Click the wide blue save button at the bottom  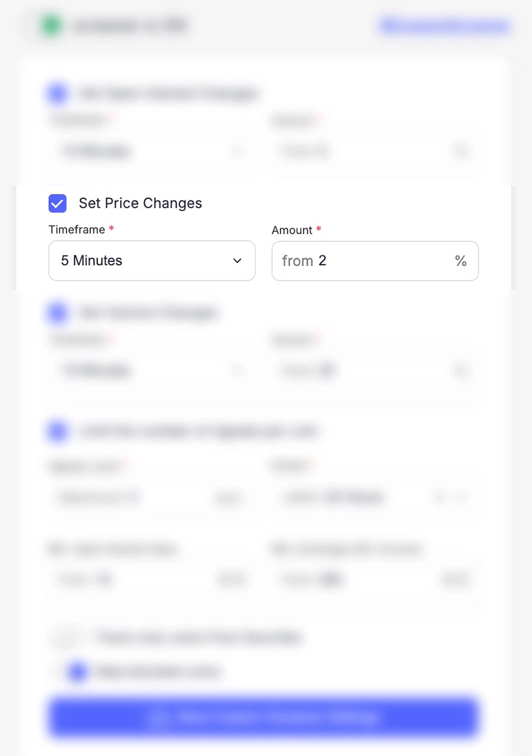pyautogui.click(x=263, y=717)
